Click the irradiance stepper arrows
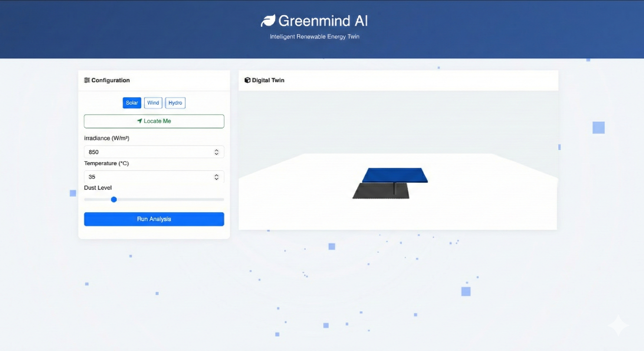This screenshot has width=644, height=351. click(217, 152)
